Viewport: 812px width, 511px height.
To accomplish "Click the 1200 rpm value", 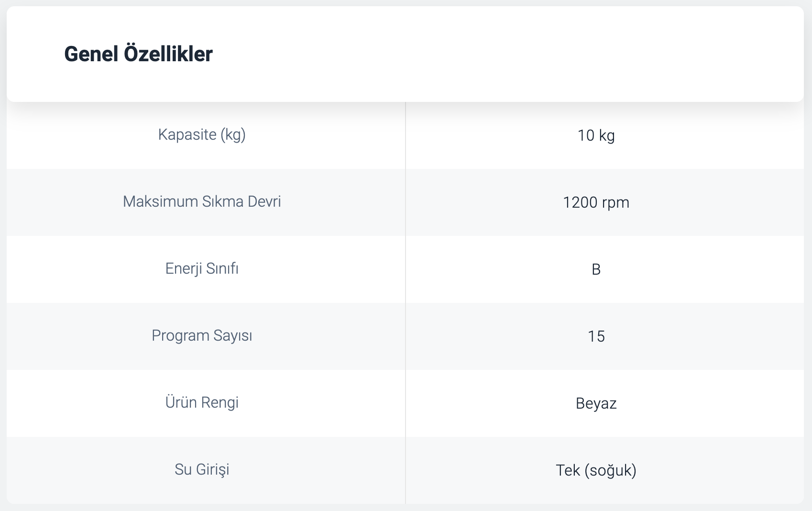I will click(x=596, y=202).
